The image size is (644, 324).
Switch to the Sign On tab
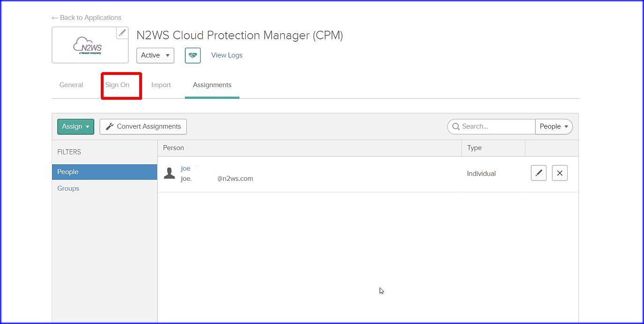[x=117, y=85]
